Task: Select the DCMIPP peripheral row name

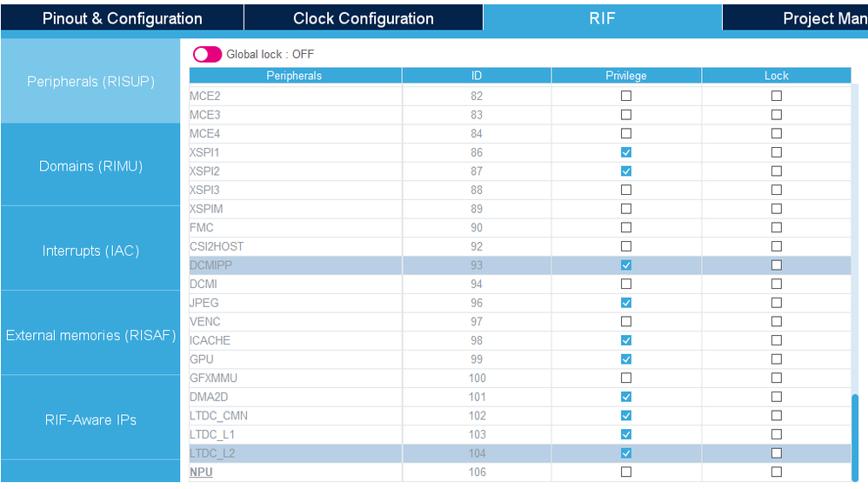Action: 210,265
